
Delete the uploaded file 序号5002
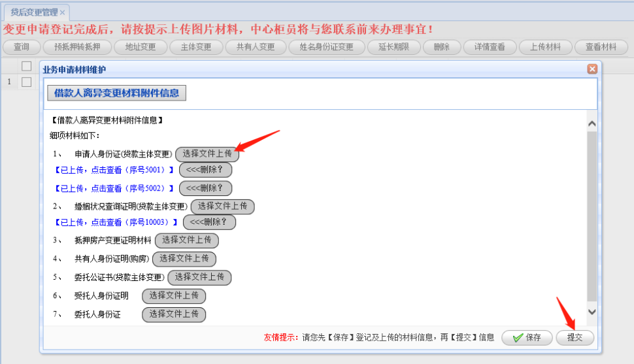205,188
